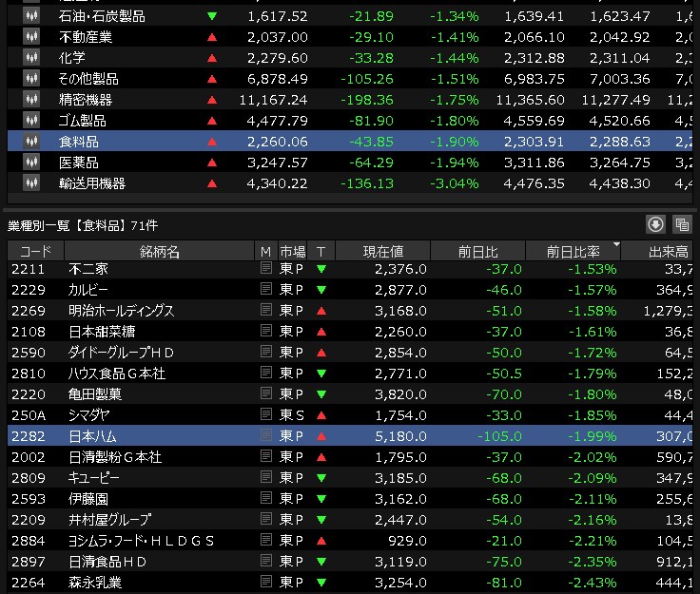Viewport: 700px width, 594px height.
Task: Open chart icon for 不動産業
Action: click(31, 36)
